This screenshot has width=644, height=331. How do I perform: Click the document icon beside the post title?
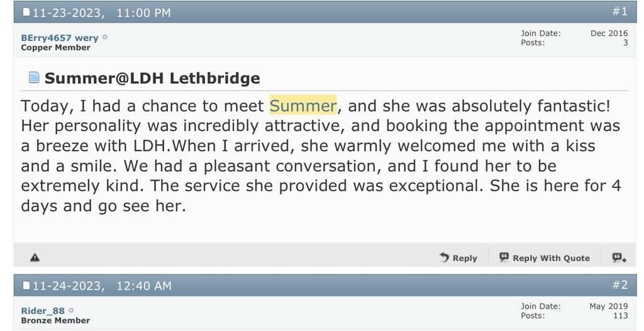[34, 78]
